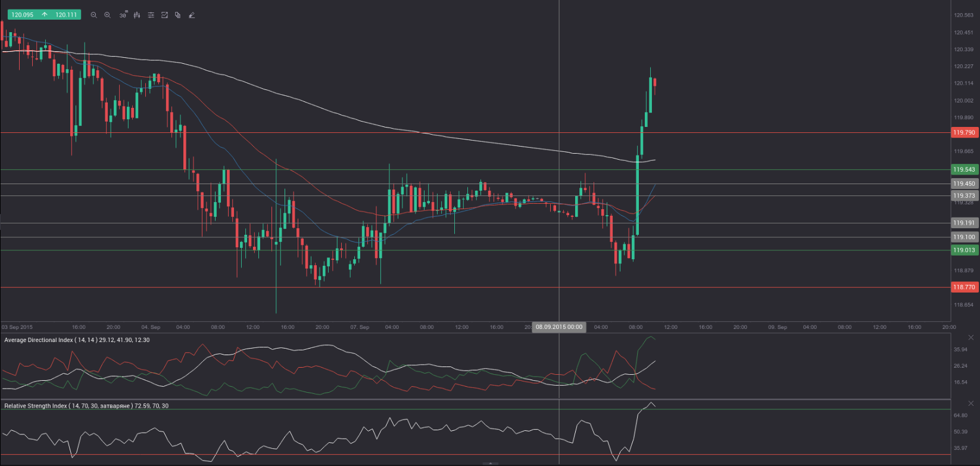Open Average Directional Index settings label
The width and height of the screenshot is (980, 466).
(77, 340)
